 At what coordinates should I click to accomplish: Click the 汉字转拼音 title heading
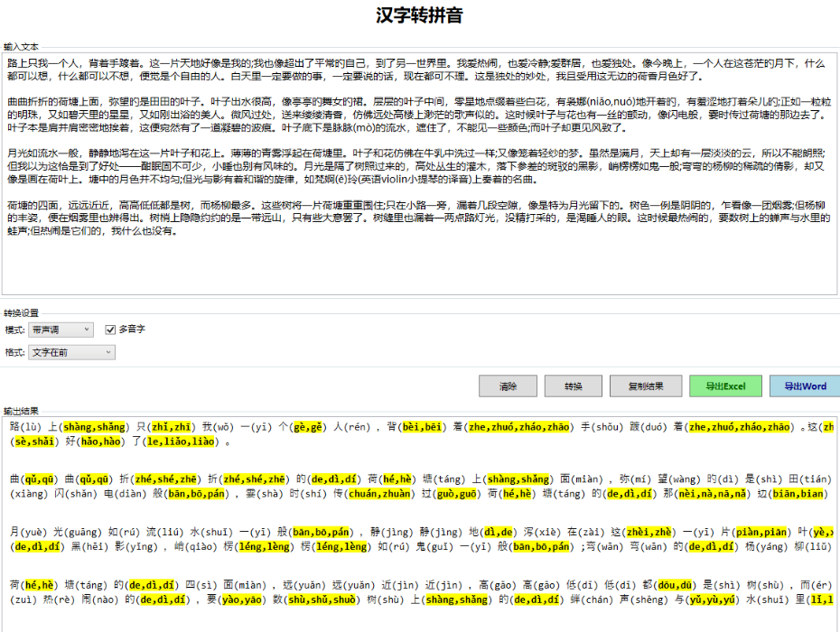point(419,15)
